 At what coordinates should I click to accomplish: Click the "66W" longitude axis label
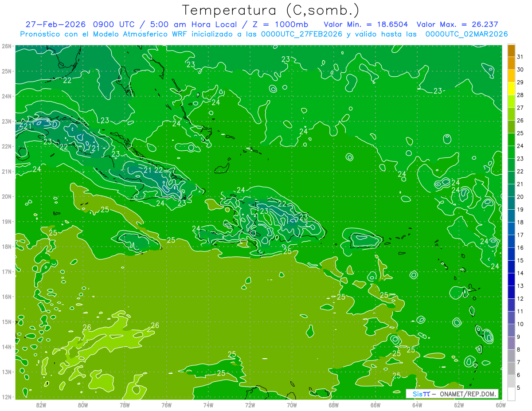[376, 405]
